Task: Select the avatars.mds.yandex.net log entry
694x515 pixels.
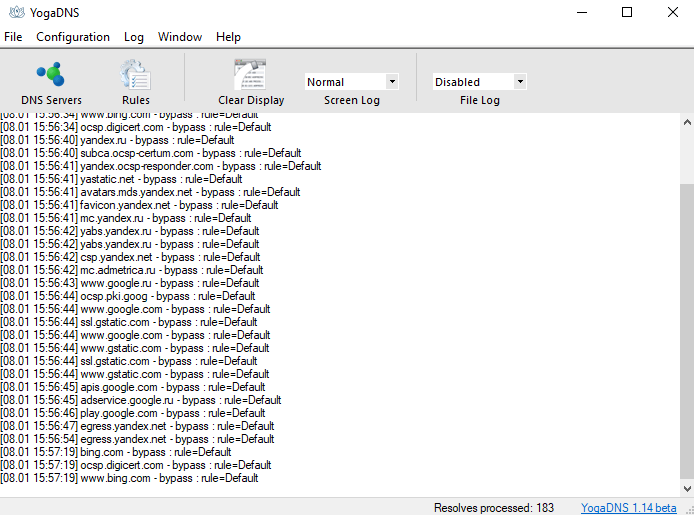Action: tap(150, 192)
